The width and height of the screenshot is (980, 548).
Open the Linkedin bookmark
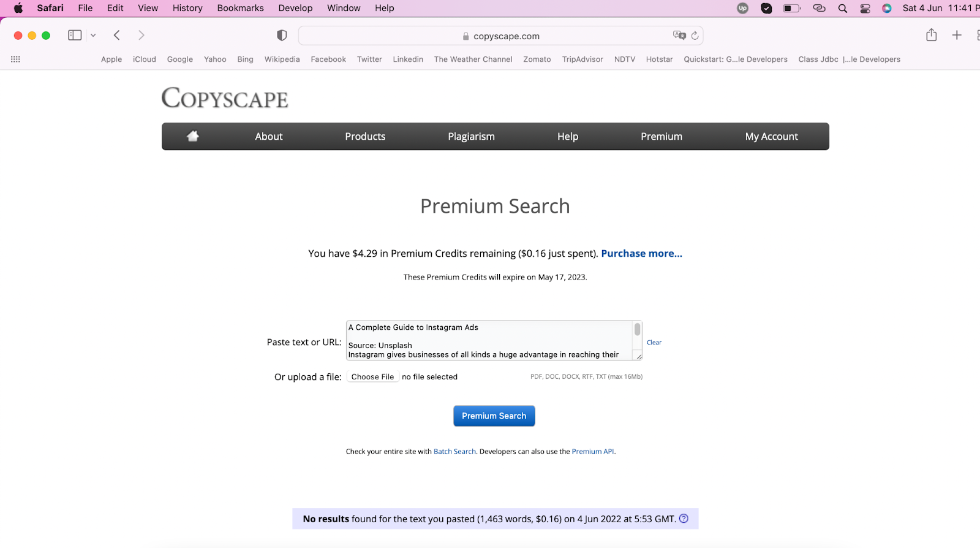pos(408,59)
